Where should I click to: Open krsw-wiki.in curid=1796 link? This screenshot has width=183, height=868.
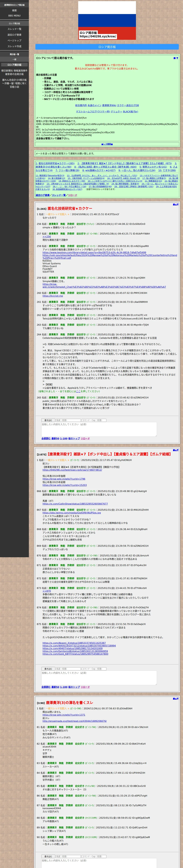click(64, 479)
